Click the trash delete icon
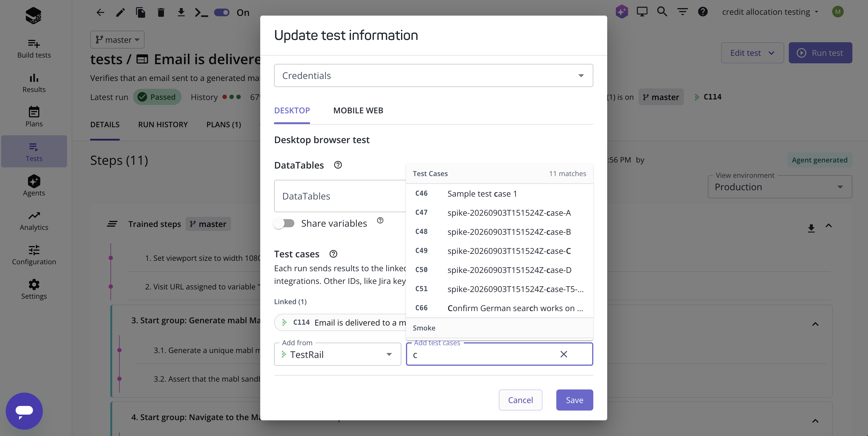 tap(161, 12)
